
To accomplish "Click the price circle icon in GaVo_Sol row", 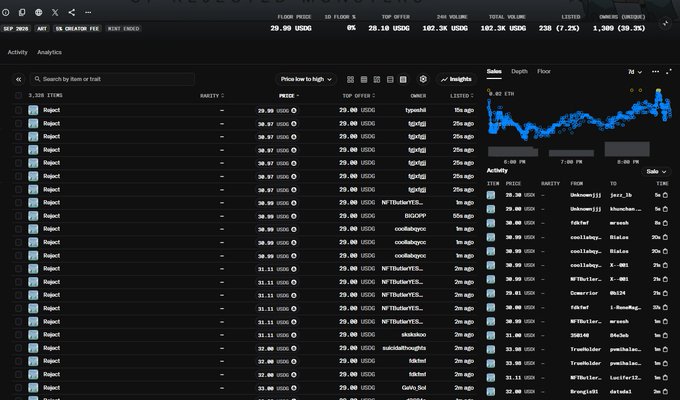I will [x=294, y=388].
